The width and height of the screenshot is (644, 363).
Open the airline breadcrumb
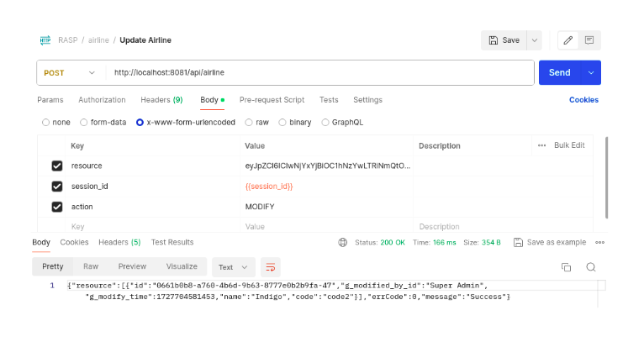tap(98, 40)
